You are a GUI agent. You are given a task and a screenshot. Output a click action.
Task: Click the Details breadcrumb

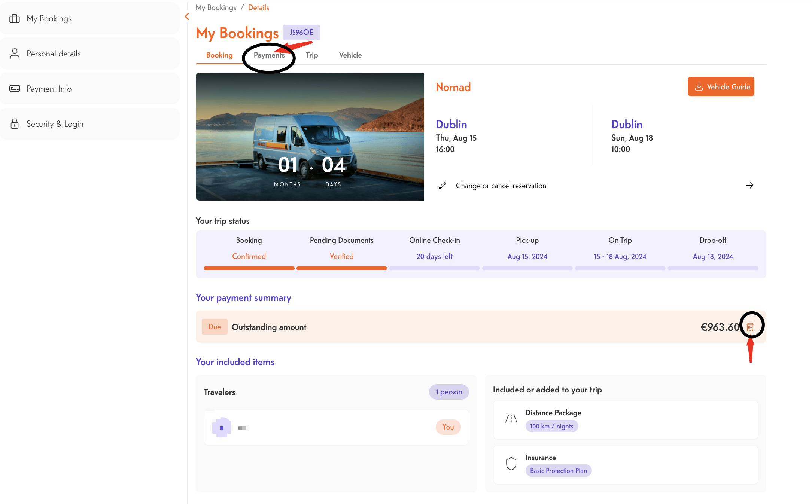[259, 7]
